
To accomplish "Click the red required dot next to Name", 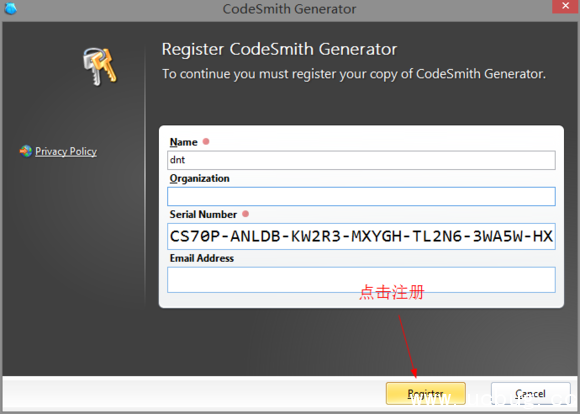I will click(206, 141).
